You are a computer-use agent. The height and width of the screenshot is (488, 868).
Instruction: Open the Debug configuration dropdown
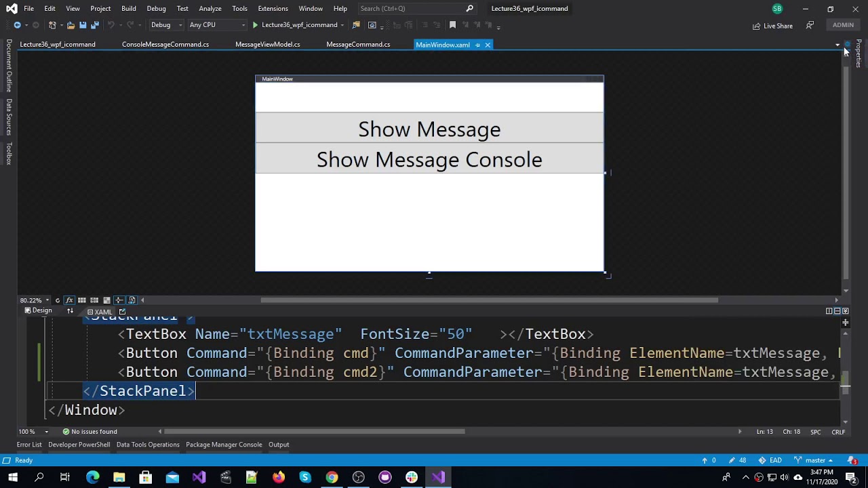166,25
